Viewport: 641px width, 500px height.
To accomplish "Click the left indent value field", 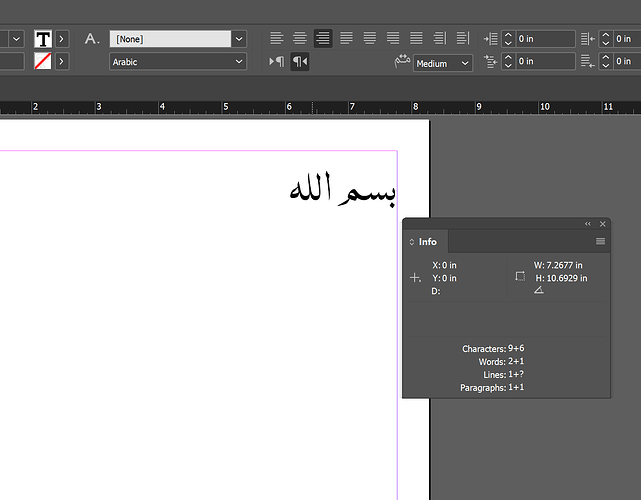I will [545, 39].
